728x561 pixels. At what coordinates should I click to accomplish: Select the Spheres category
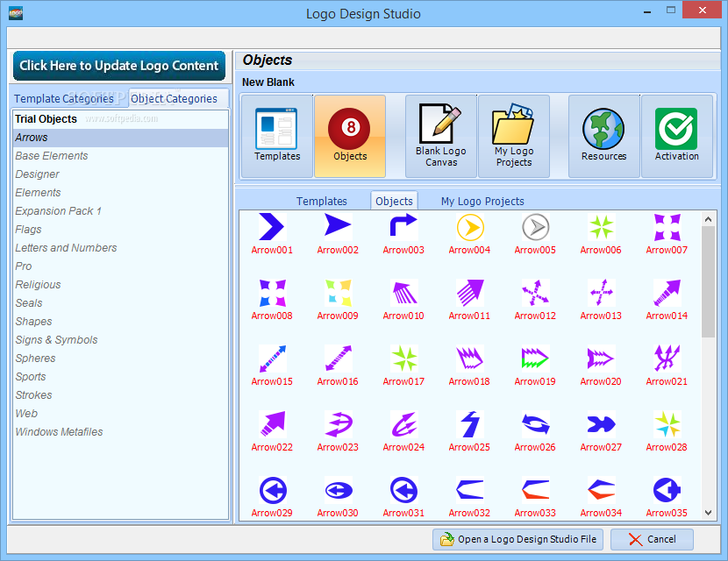[x=121, y=359]
